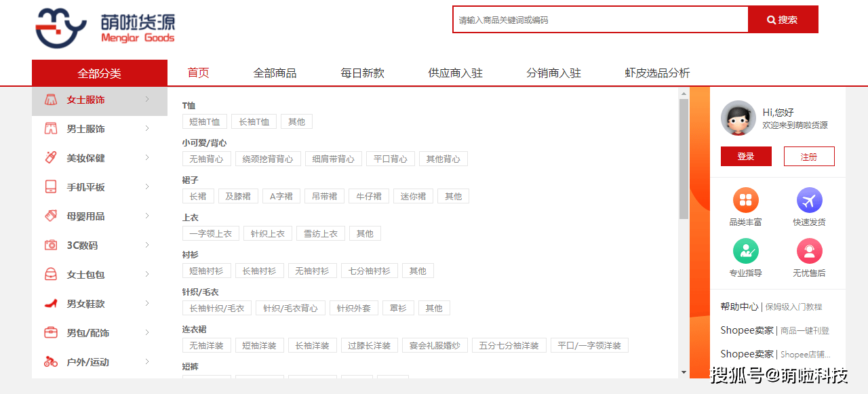Open the 虾皮选品分析 navigation tab
This screenshot has height=394, width=868.
point(657,73)
